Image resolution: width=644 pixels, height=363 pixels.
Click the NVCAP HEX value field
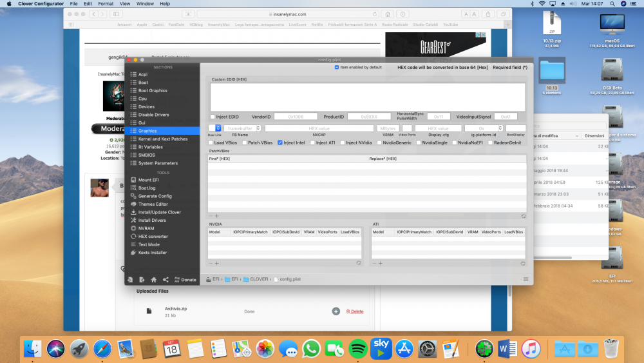click(319, 128)
